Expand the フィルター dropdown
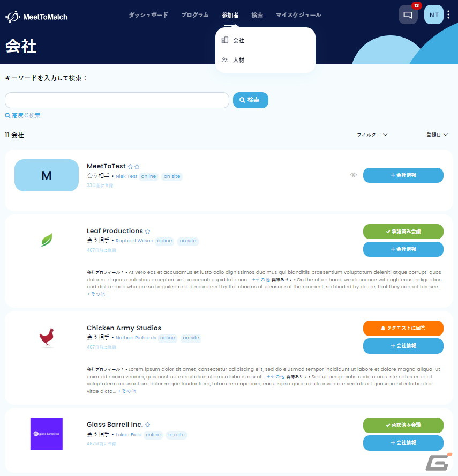The image size is (458, 476). point(372,135)
